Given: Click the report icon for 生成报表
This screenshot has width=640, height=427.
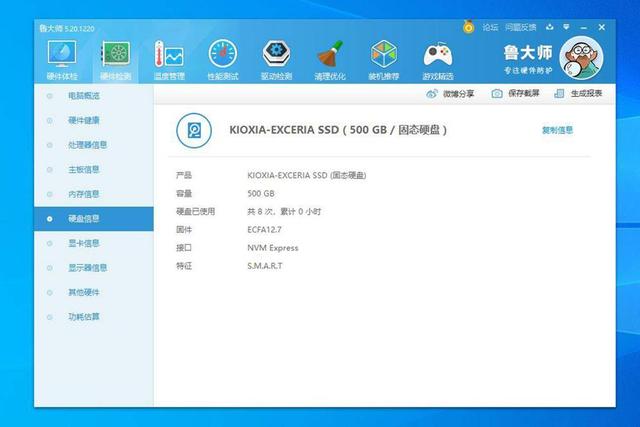Looking at the screenshot, I should (559, 93).
